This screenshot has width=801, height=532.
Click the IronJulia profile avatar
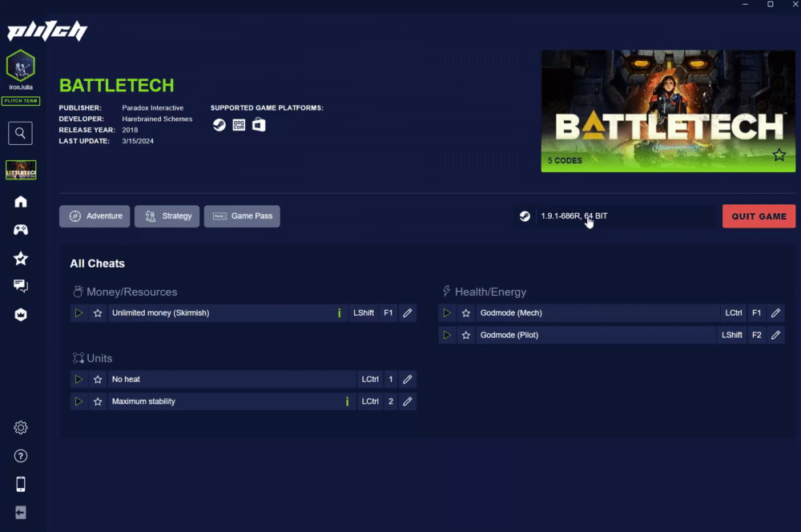pos(21,66)
